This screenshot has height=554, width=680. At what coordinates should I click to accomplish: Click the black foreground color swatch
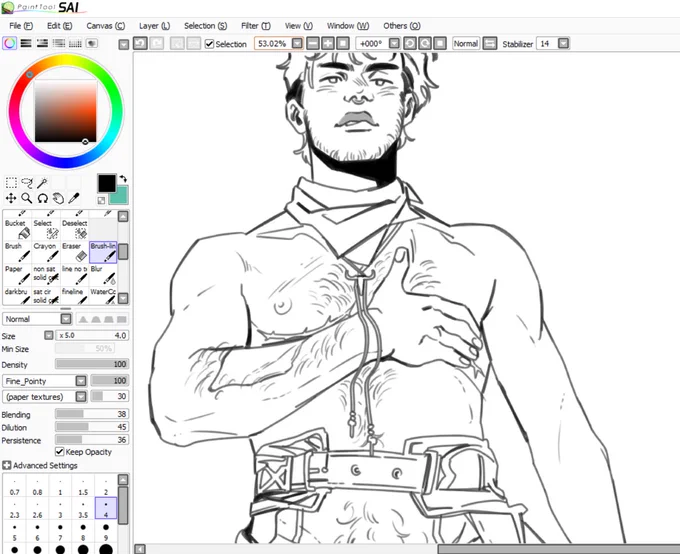[107, 183]
